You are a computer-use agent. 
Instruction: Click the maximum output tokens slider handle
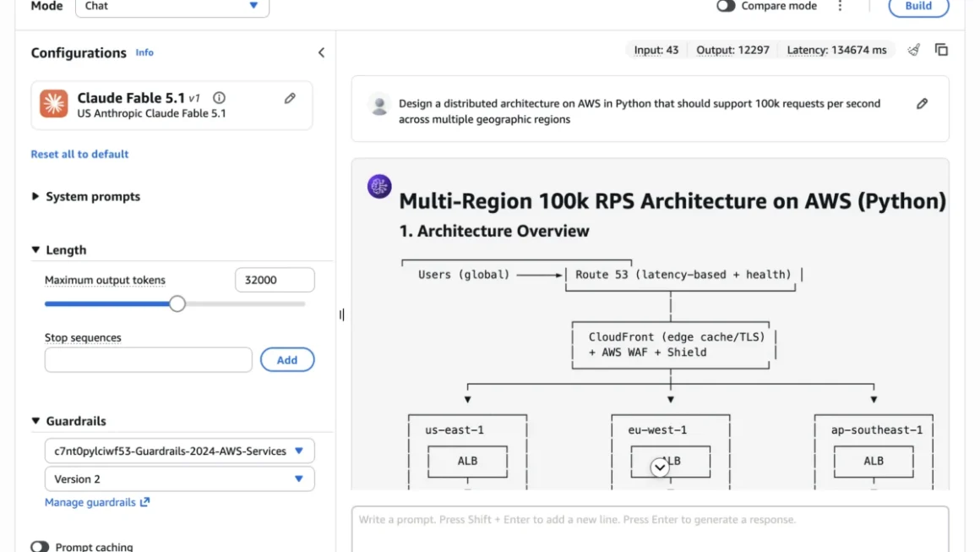pos(177,303)
